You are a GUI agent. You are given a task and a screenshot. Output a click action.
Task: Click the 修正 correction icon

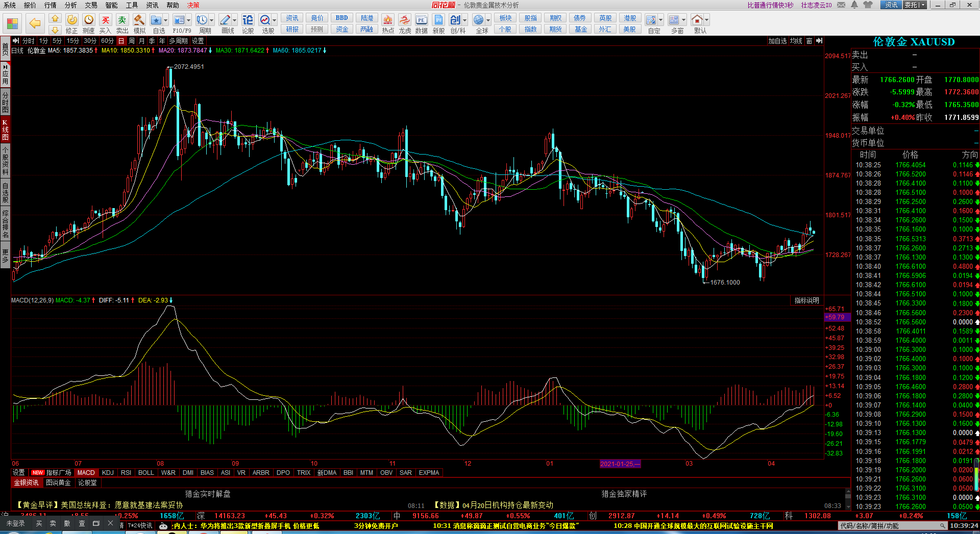(72, 20)
